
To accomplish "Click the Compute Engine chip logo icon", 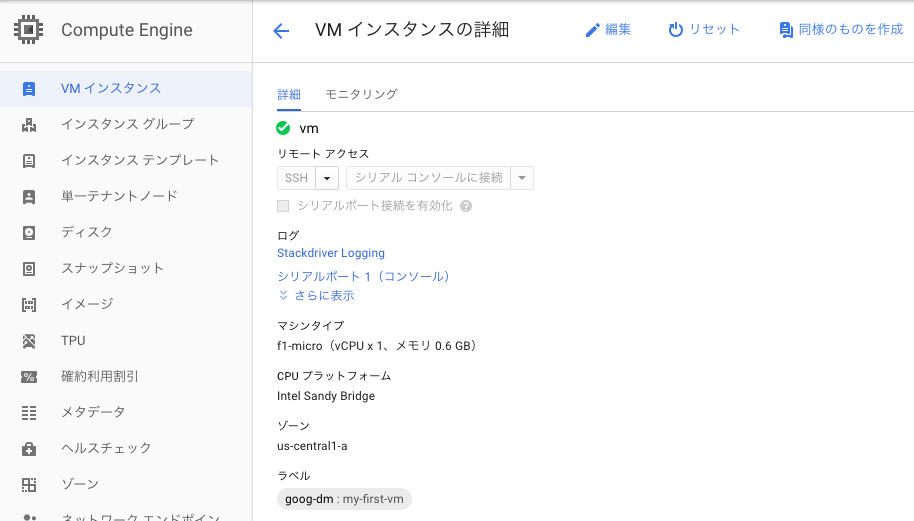I will pyautogui.click(x=29, y=30).
